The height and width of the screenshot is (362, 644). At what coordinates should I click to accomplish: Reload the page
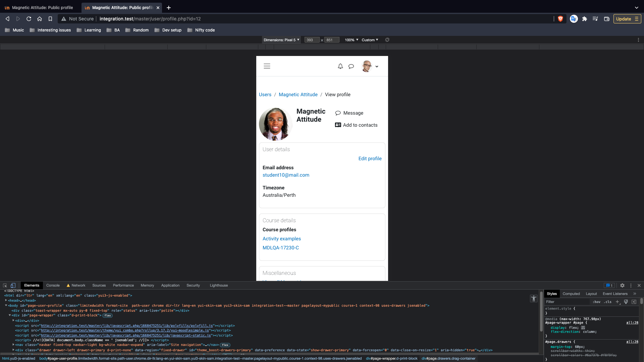click(x=29, y=19)
